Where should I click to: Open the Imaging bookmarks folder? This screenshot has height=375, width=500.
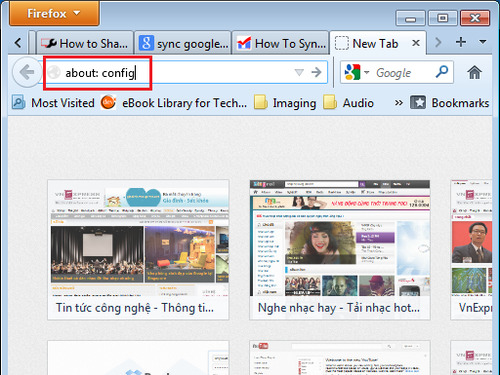pos(285,103)
